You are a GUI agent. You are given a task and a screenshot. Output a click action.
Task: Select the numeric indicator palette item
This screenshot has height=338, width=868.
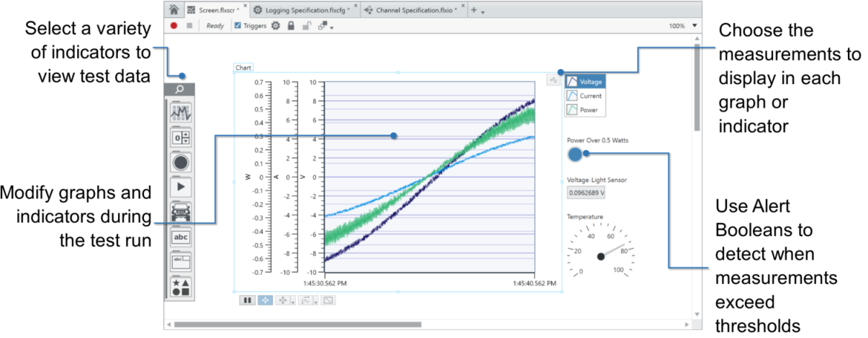181,137
